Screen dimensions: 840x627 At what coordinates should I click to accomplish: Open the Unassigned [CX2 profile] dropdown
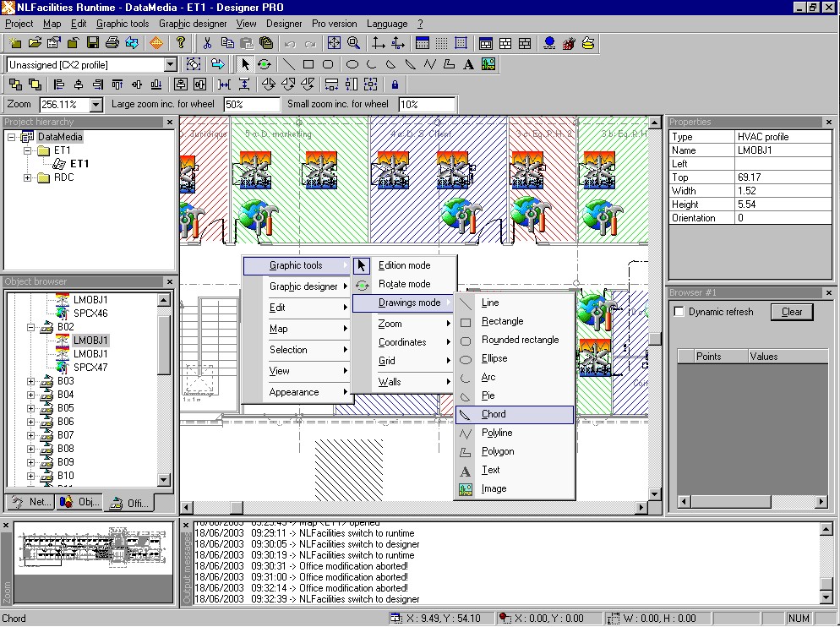point(170,65)
